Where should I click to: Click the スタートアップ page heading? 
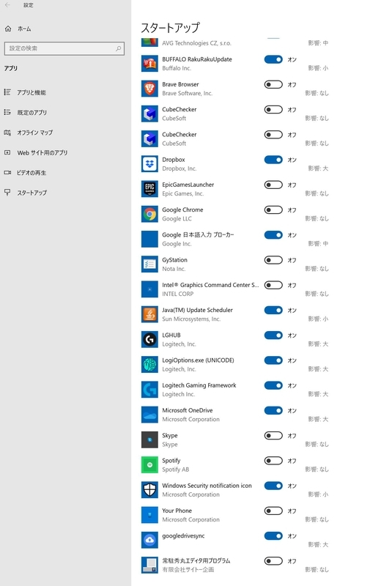click(170, 28)
